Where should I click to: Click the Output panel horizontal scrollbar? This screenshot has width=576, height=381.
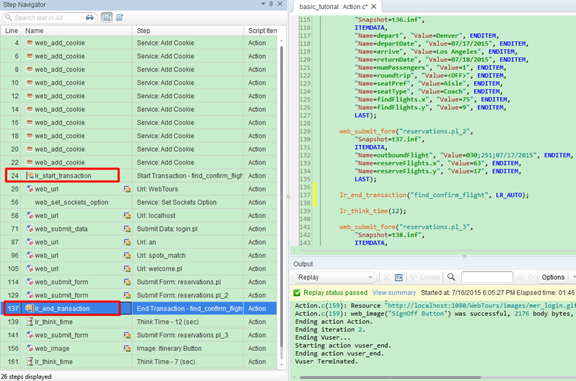(x=390, y=377)
